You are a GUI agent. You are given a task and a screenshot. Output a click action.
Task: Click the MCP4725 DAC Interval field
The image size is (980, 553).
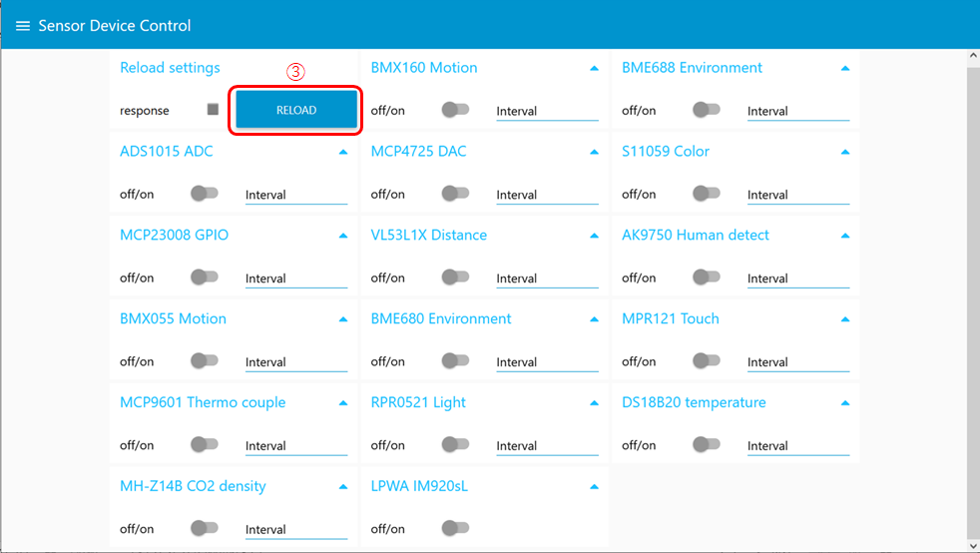547,195
